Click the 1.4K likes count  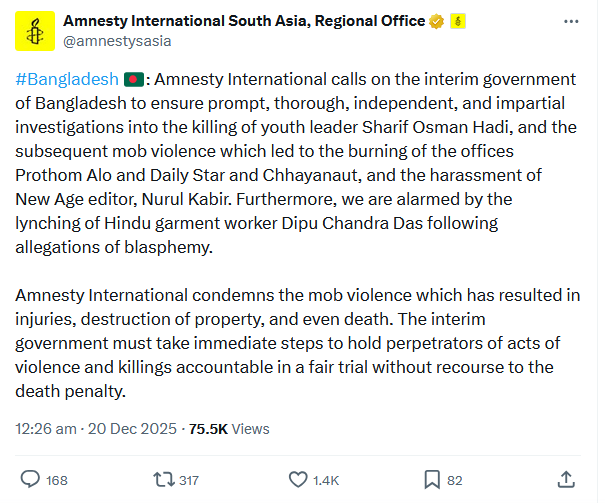click(x=325, y=480)
